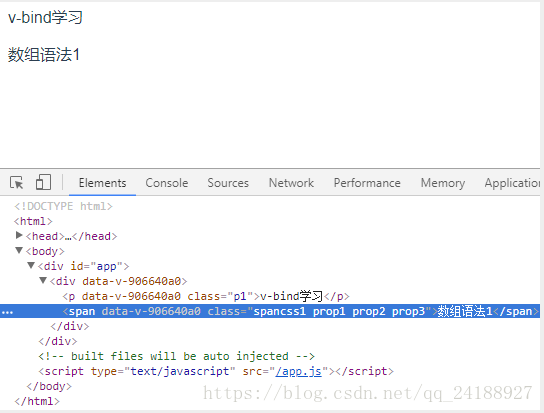Open the Network tab
The height and width of the screenshot is (413, 544).
(x=291, y=183)
